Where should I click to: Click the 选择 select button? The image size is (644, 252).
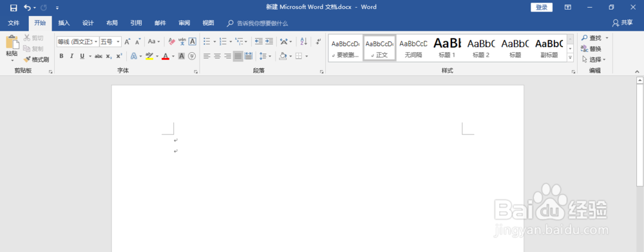click(594, 59)
